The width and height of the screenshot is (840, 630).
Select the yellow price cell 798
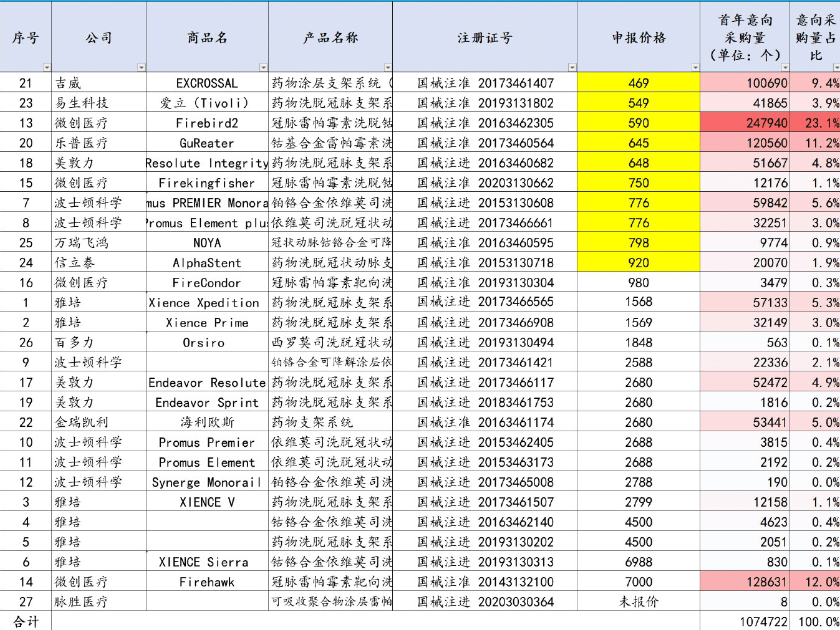pos(639,242)
